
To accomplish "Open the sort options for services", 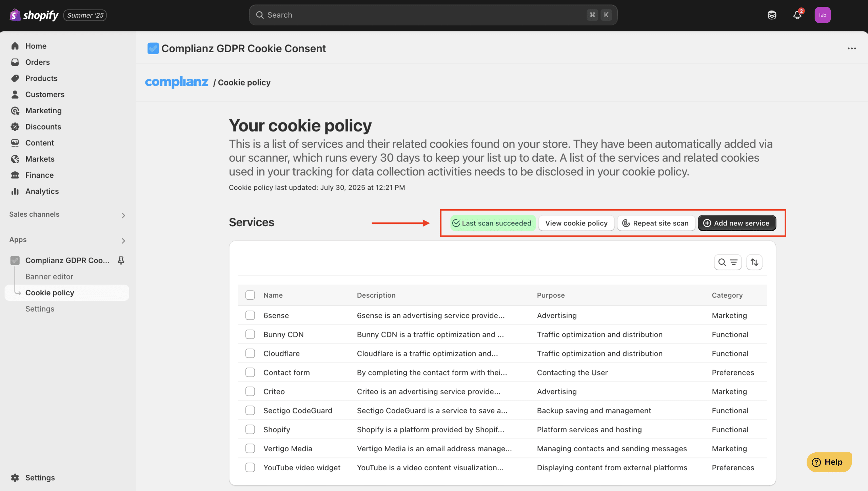I will click(754, 262).
